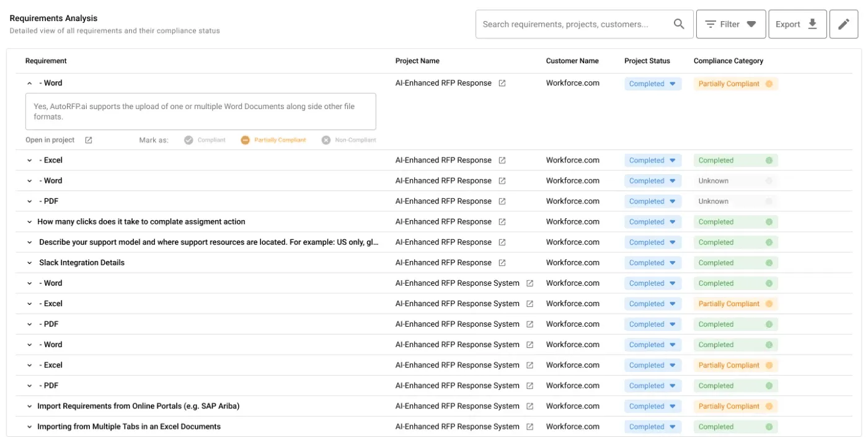This screenshot has width=868, height=437.
Task: Open project link icon for PDF row with Unknown compliance
Action: (x=502, y=201)
